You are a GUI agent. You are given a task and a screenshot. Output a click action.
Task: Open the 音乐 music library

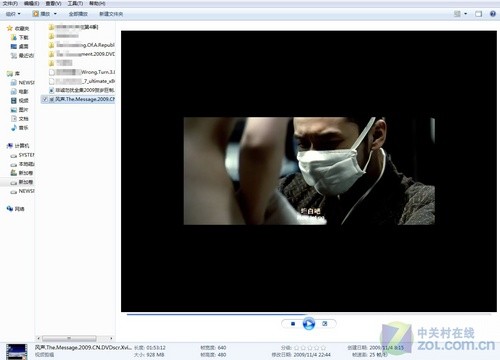tap(20, 128)
